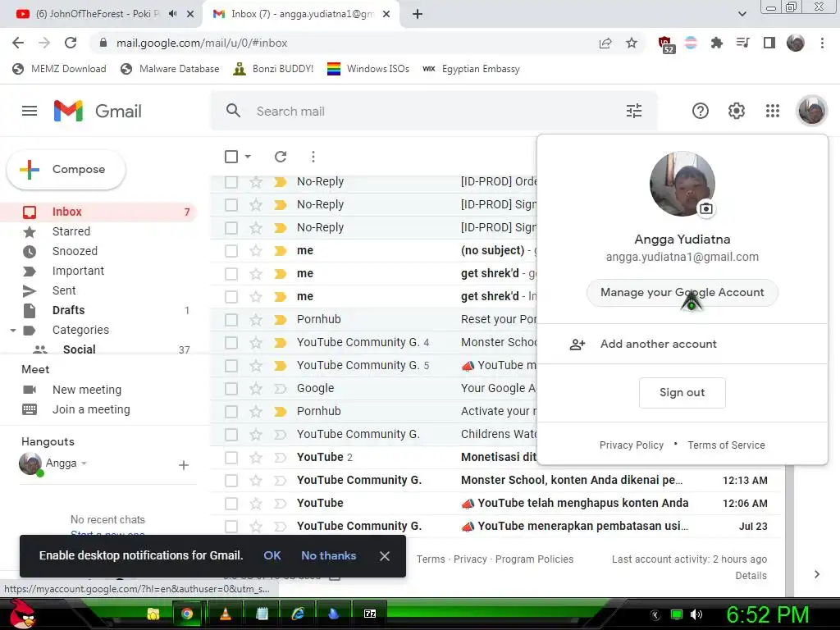Select checkbox for Google email
The width and height of the screenshot is (840, 630).
[x=231, y=388]
